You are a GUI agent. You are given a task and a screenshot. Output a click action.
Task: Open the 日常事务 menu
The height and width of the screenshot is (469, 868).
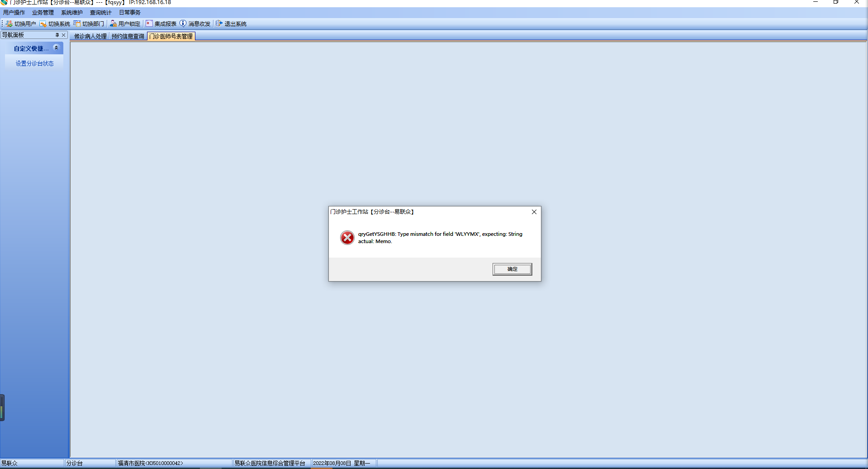[130, 13]
